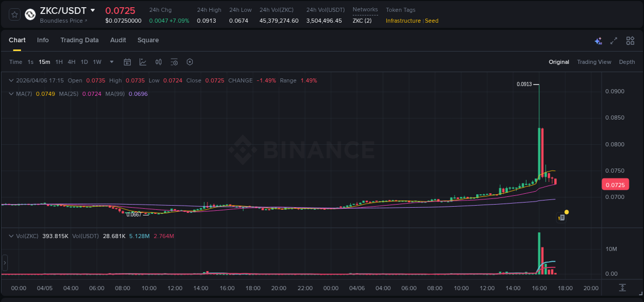The image size is (644, 302).
Task: Click the MA(25) value 0.0724
Action: (x=92, y=94)
